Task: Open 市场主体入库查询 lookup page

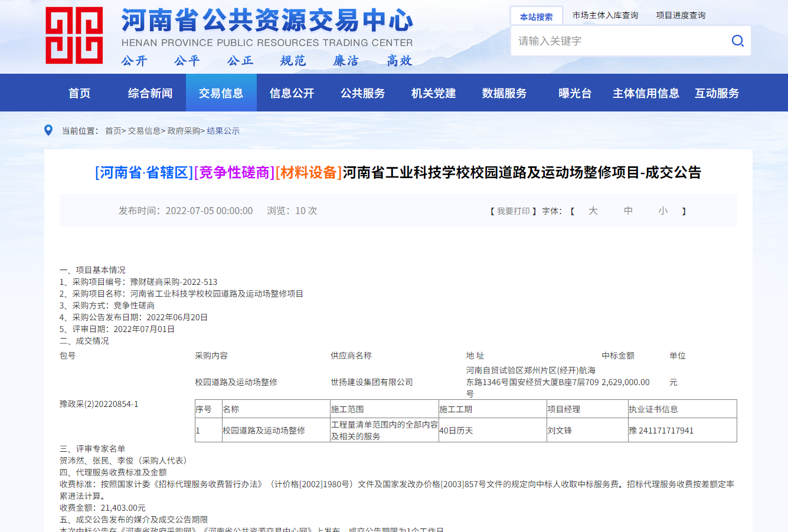Action: click(x=604, y=15)
